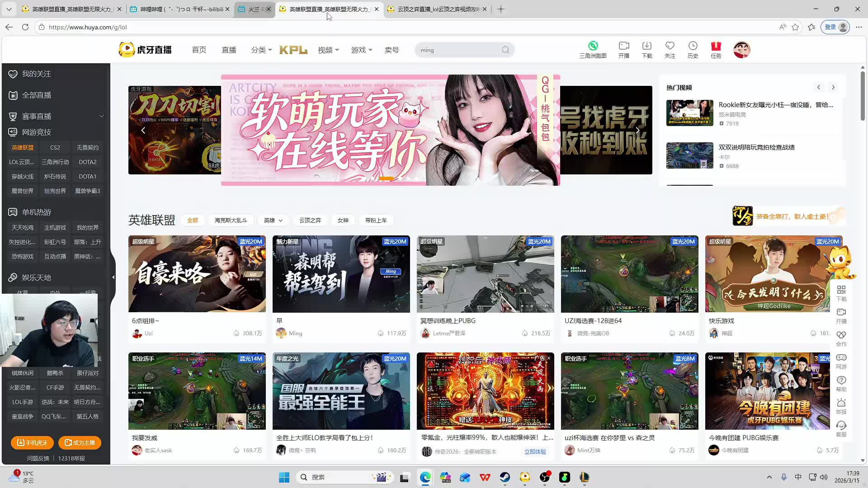Open the 直播 navigation menu item
Screen dimensions: 868x488
point(229,50)
